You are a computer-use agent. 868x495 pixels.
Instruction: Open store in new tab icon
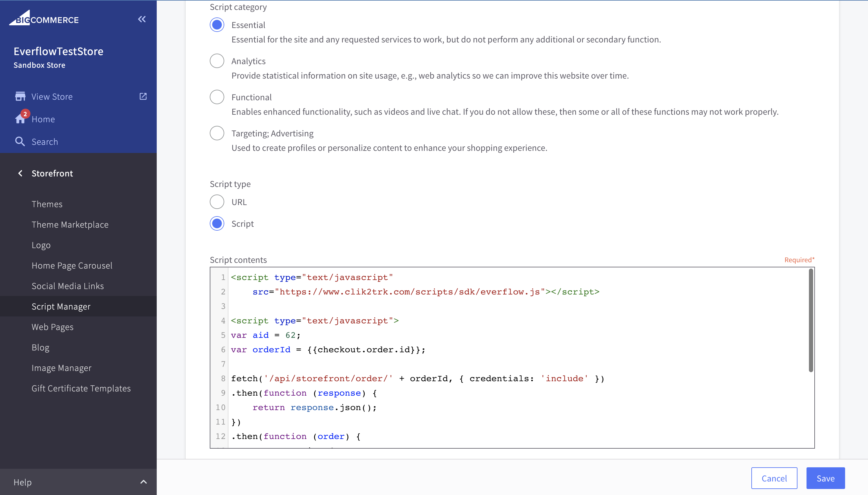point(143,96)
